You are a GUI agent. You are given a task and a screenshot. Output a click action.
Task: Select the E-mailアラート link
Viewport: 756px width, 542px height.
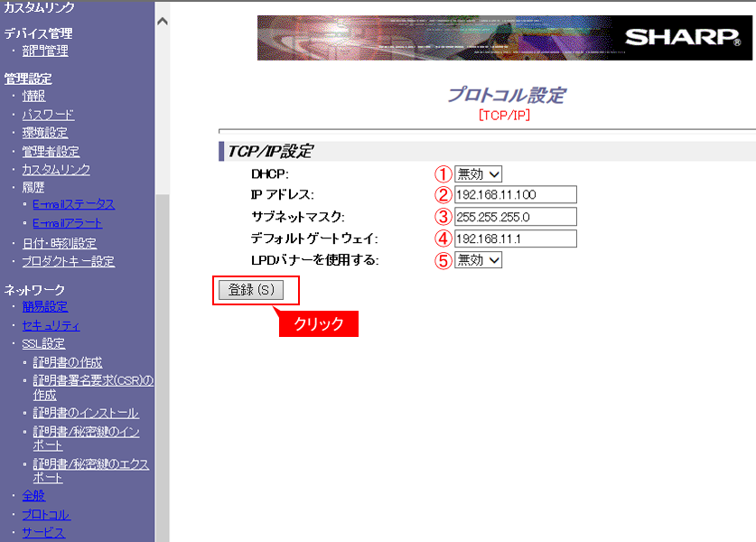click(x=67, y=223)
